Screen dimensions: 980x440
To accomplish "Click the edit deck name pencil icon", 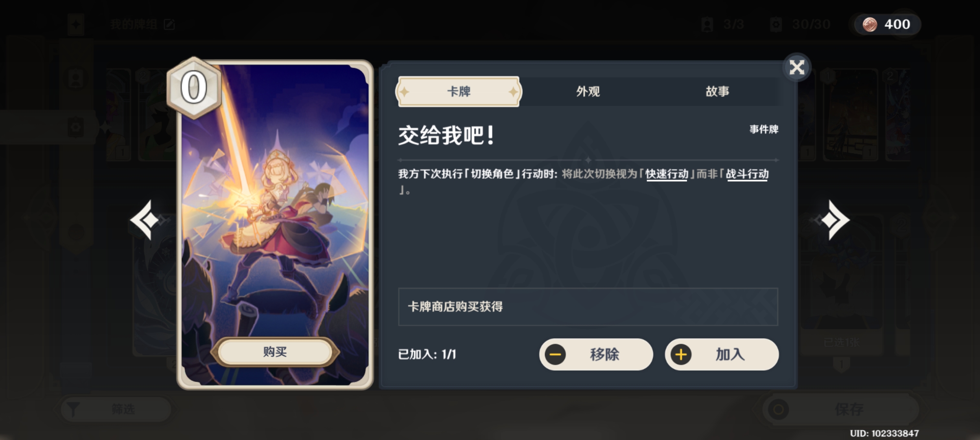I will pyautogui.click(x=169, y=25).
